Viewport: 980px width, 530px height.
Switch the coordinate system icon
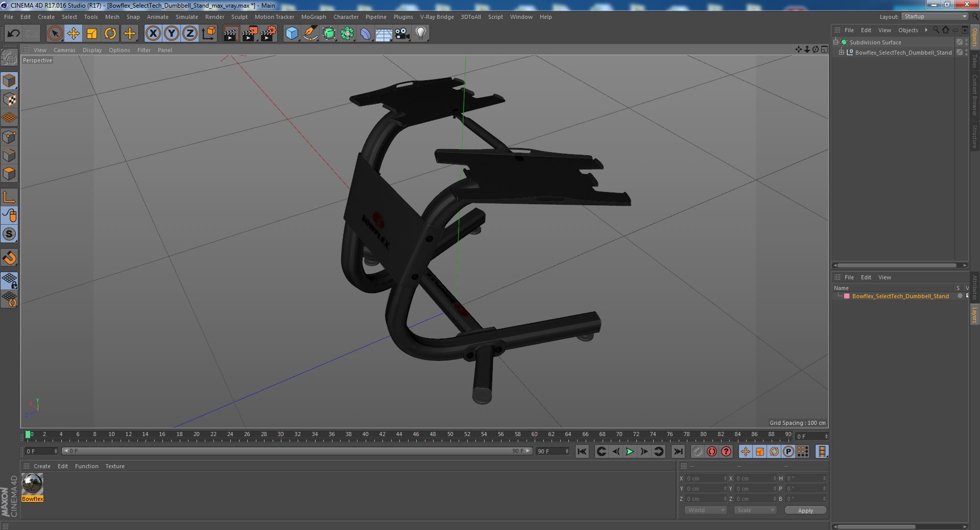coord(208,34)
